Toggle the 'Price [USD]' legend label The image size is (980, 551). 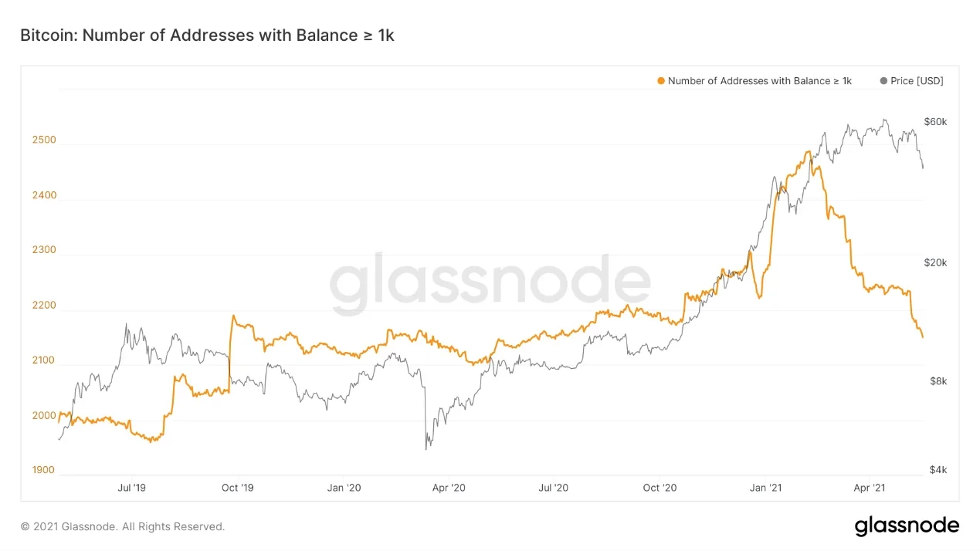(x=917, y=81)
